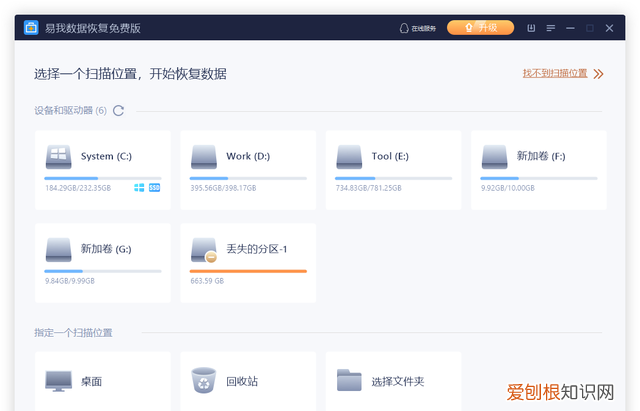
Task: Open online service bell icon
Action: 404,28
